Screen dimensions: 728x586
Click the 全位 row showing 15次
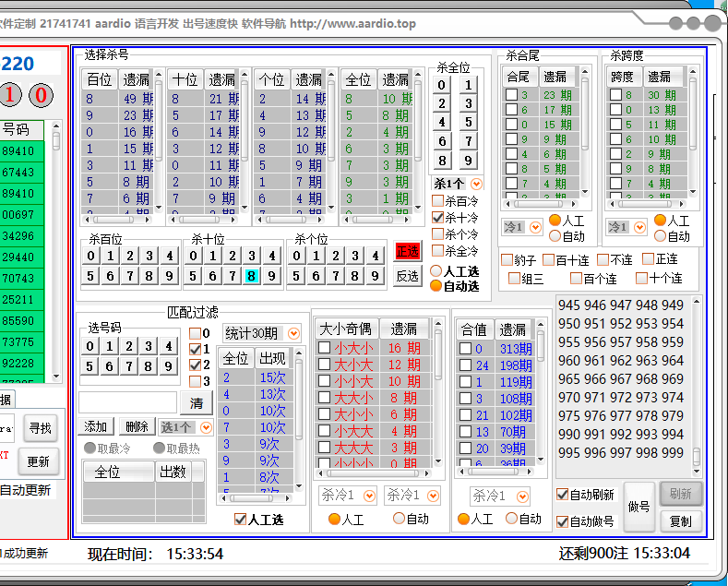[x=256, y=377]
